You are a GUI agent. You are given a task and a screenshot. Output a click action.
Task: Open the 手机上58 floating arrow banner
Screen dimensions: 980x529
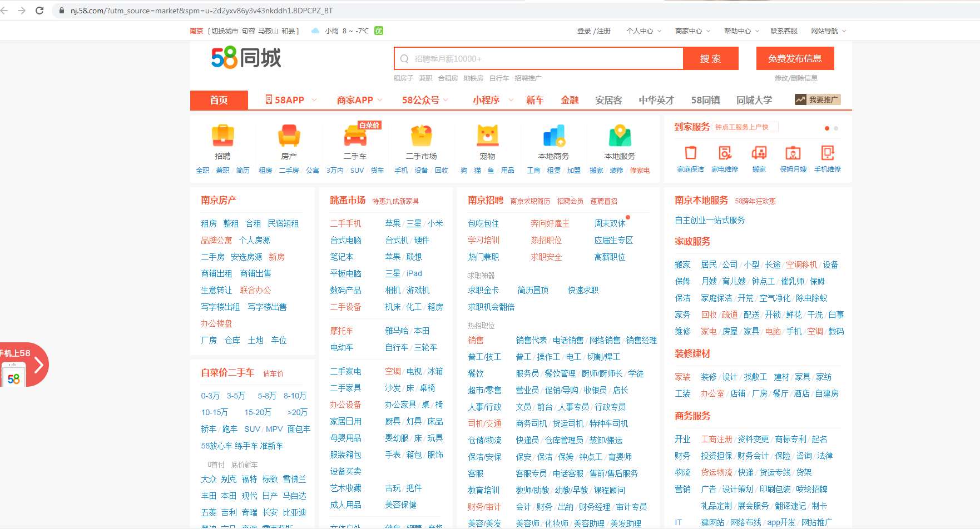click(23, 365)
